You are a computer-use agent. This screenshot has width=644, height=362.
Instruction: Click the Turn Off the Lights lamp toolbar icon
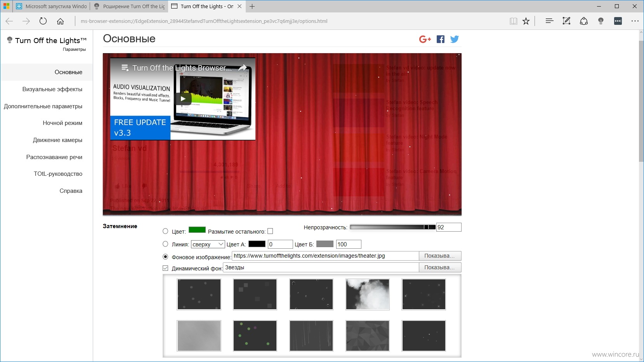coord(601,21)
